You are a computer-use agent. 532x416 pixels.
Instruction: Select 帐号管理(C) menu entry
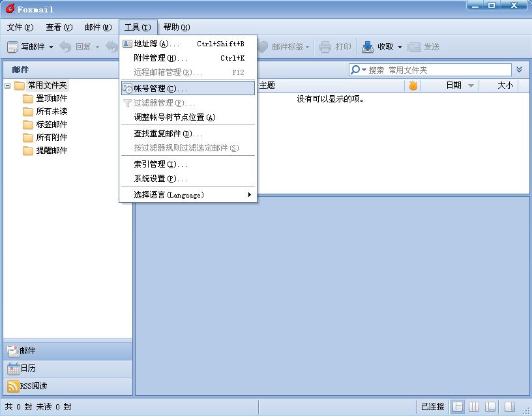click(x=188, y=88)
